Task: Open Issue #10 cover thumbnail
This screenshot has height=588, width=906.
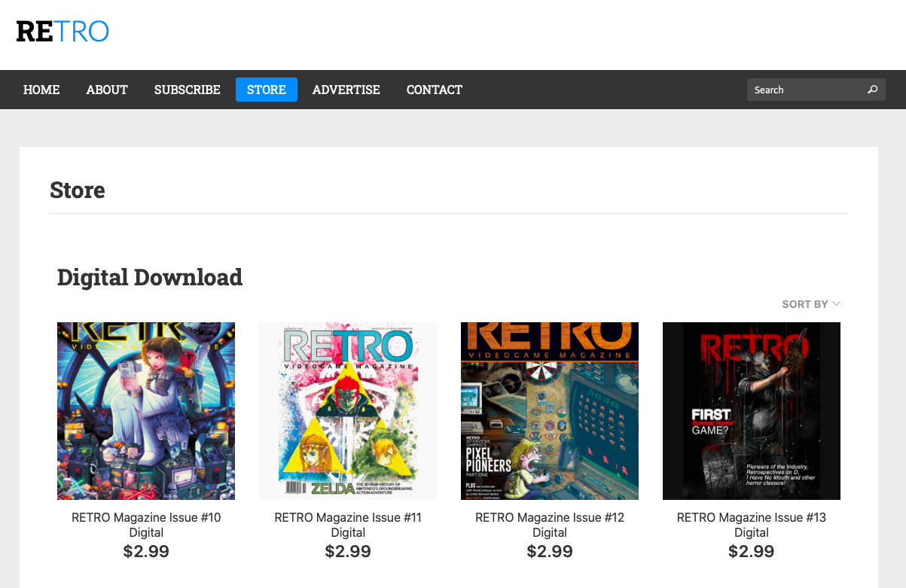Action: coord(146,411)
